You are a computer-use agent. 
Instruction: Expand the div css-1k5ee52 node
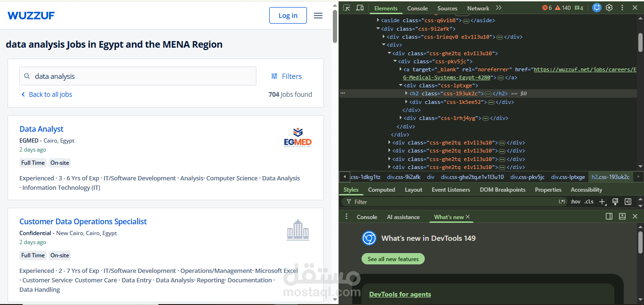click(x=406, y=102)
